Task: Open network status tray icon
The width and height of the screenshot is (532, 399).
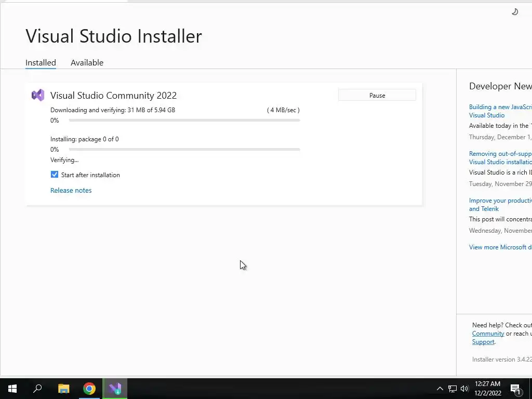Action: (453, 389)
